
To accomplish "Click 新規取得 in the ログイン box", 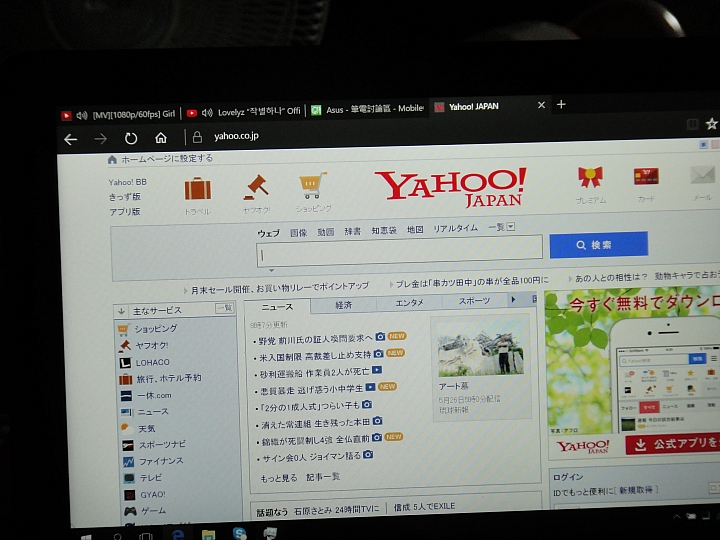I will tap(636, 490).
